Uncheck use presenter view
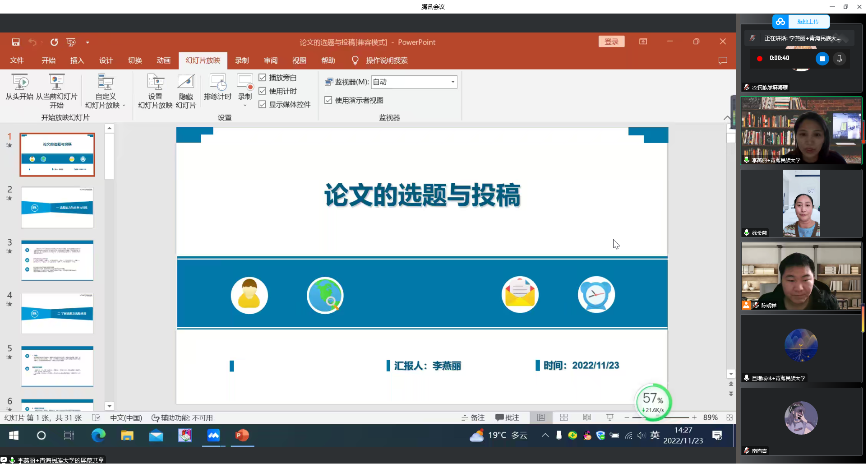This screenshot has width=868, height=464. [328, 100]
